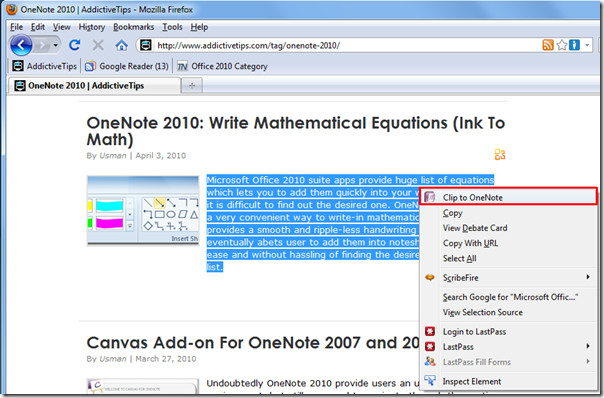Open the Edit menu

[38, 27]
